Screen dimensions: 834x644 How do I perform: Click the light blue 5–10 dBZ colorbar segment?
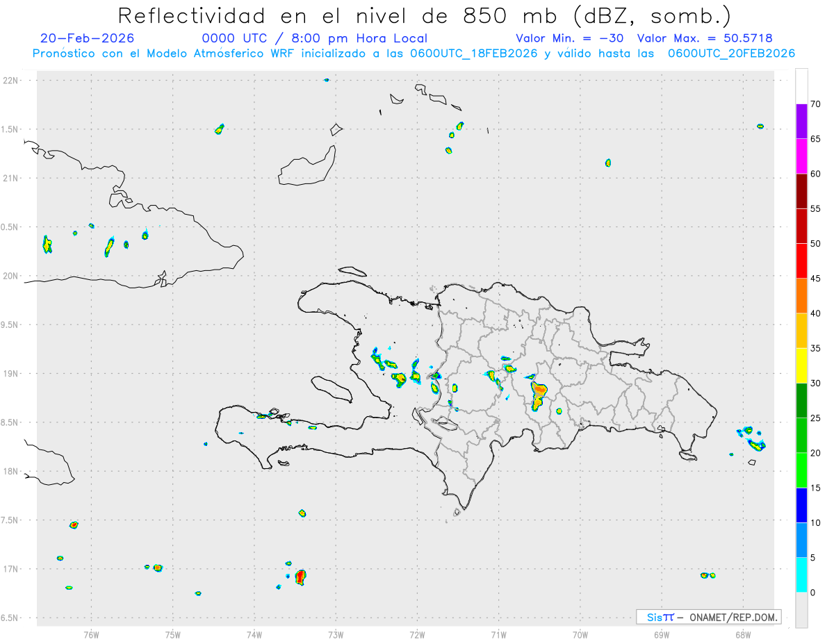[801, 540]
